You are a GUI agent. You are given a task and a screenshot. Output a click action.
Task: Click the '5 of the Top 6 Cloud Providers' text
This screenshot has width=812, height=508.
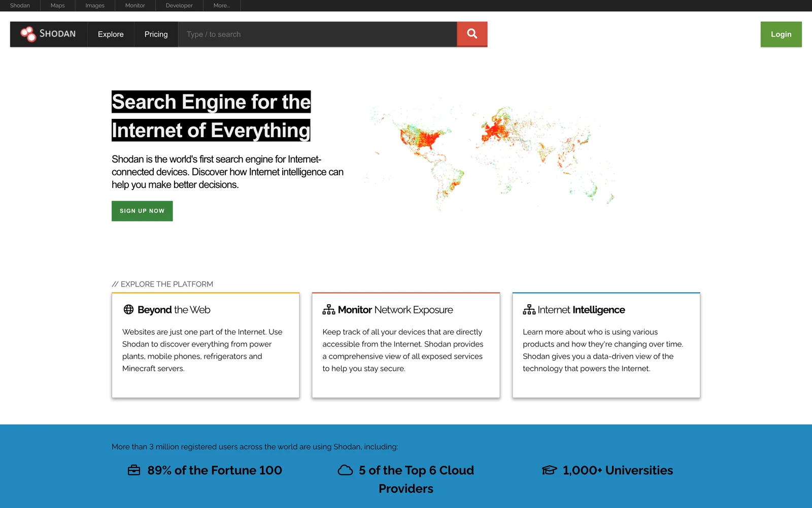416,480
